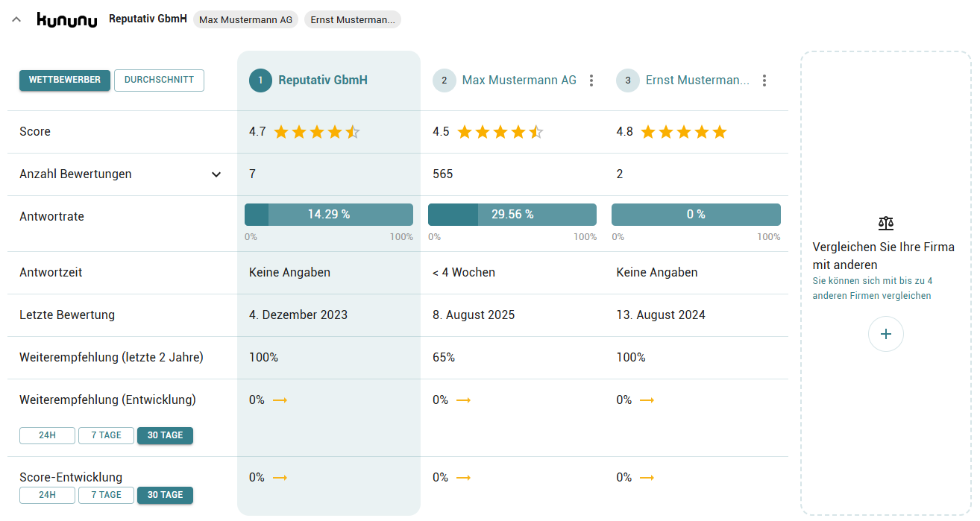Screen dimensions: 980x521
Task: Collapse the kununu section chevron
Action: point(16,20)
